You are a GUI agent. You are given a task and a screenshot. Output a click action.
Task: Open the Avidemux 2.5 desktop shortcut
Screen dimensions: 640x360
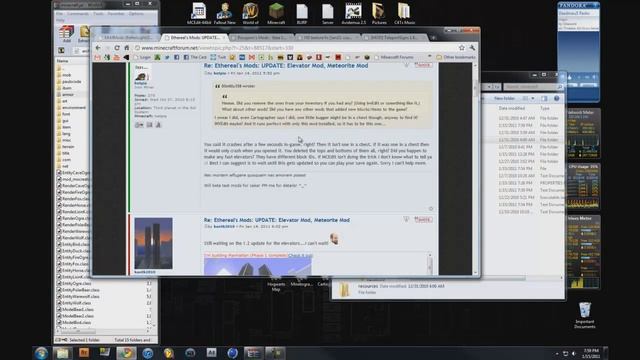point(353,13)
